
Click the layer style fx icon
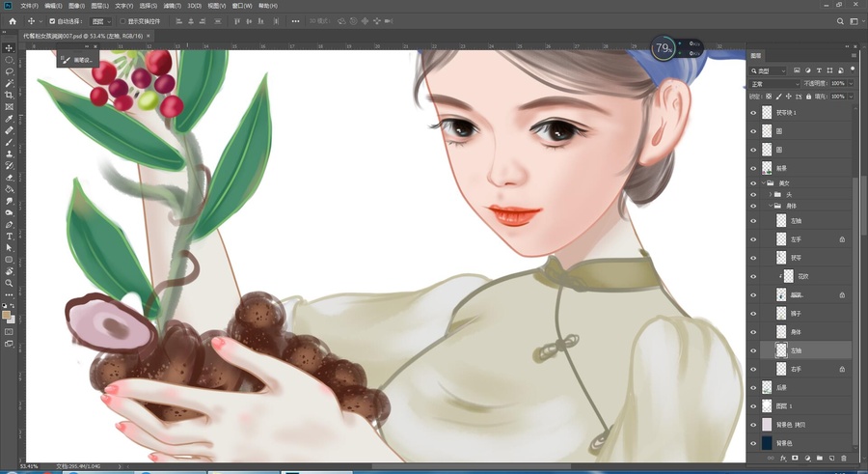click(783, 459)
